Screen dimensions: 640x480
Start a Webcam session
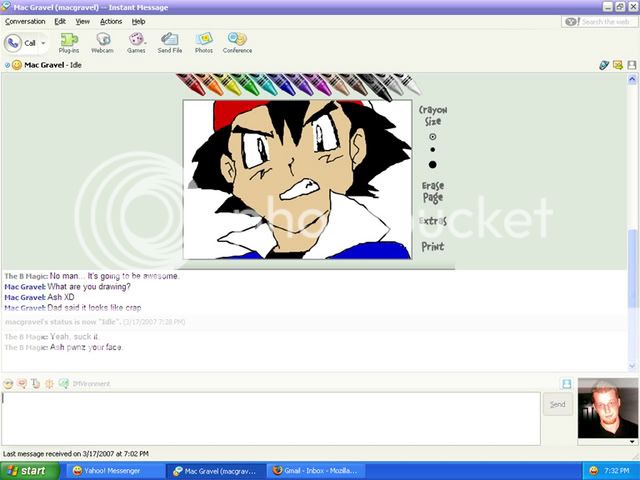pyautogui.click(x=102, y=42)
